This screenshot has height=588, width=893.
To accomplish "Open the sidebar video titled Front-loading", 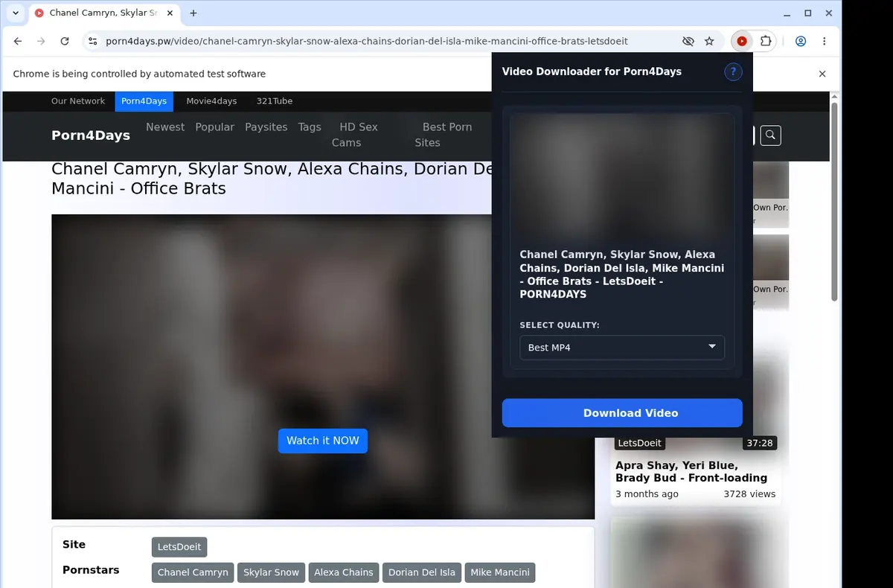I will pos(691,471).
